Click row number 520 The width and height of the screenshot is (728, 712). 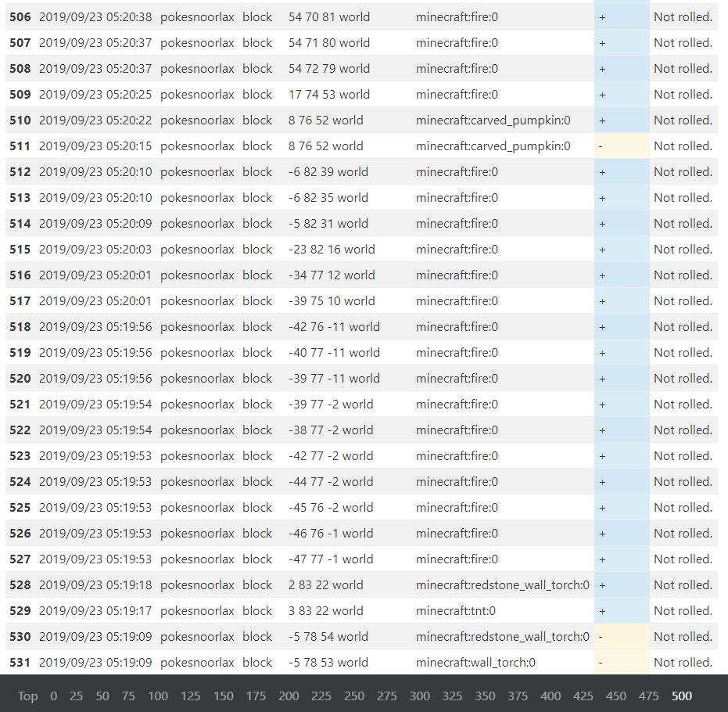(x=20, y=379)
